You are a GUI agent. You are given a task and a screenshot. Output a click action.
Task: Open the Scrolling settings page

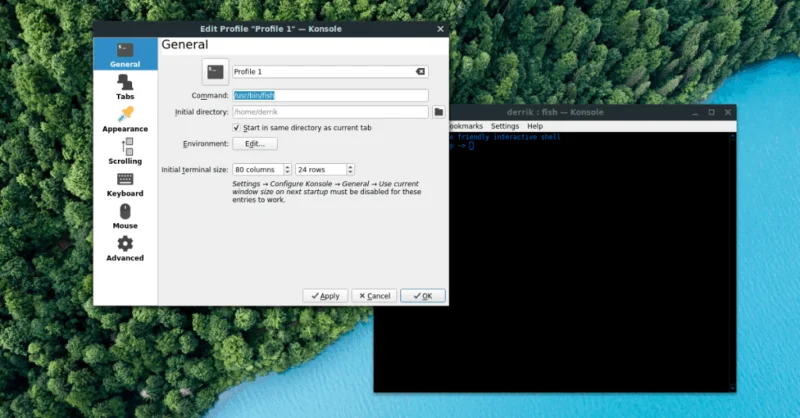pos(125,151)
